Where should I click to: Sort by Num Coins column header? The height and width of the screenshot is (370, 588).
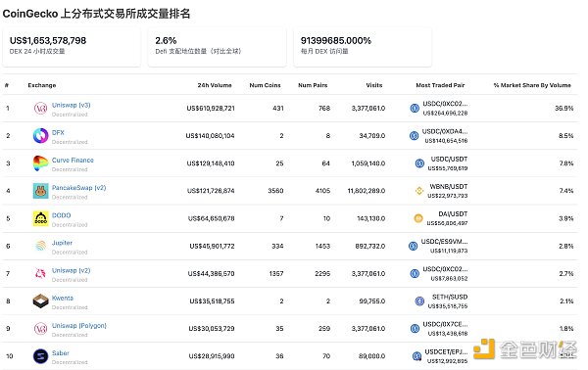(265, 85)
